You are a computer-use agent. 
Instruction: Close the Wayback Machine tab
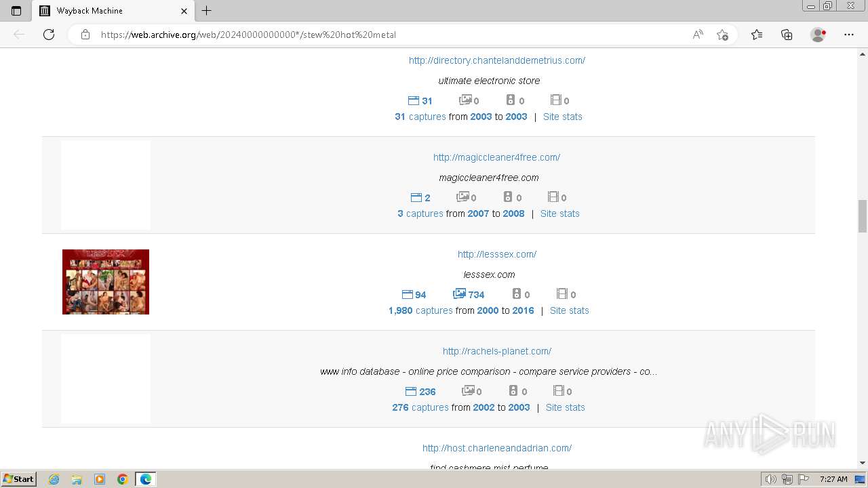184,11
